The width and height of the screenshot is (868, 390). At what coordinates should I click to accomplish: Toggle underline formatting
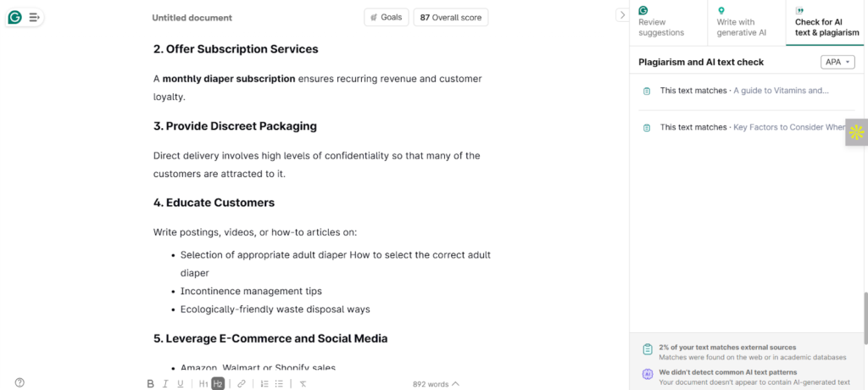(181, 384)
